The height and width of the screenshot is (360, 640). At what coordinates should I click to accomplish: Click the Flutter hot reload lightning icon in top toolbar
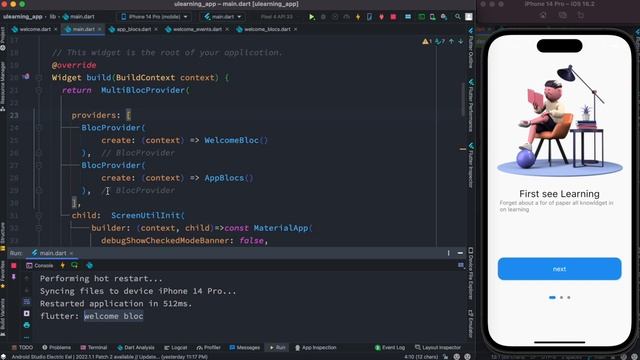click(x=358, y=17)
